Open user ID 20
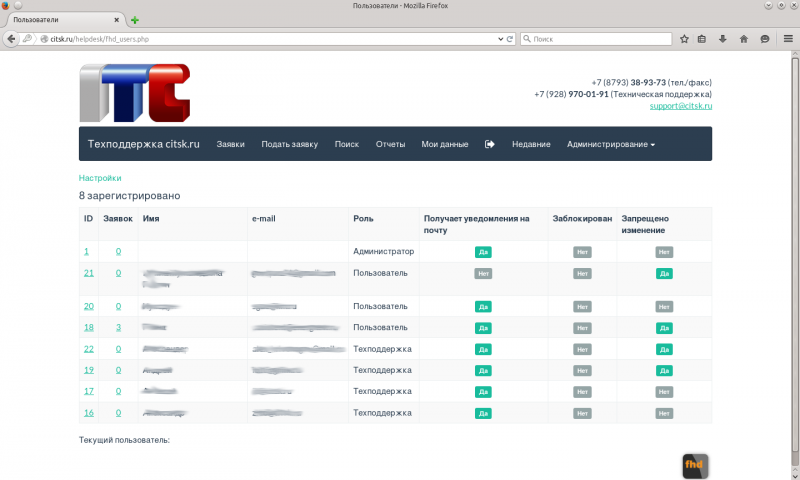 pos(89,306)
